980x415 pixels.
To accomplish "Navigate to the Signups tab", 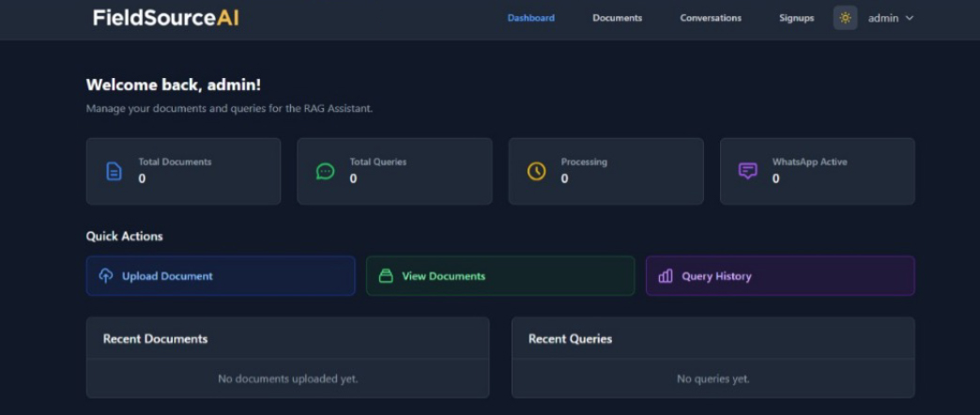I will coord(796,18).
